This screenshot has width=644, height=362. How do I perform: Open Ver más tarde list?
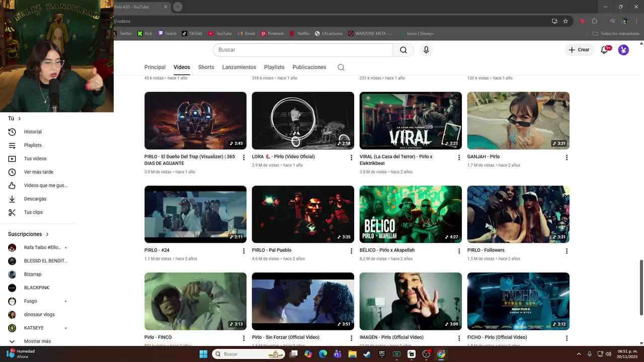[39, 172]
